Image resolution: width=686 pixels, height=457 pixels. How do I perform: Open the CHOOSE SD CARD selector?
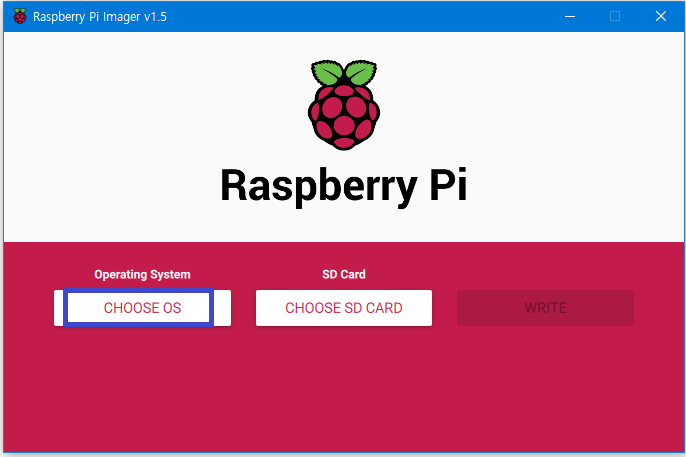pos(344,308)
